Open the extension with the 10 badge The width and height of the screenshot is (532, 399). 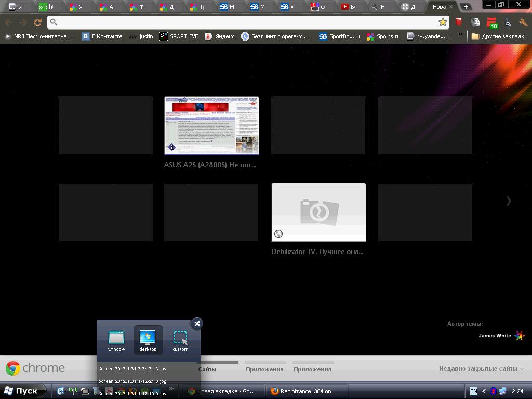(x=491, y=23)
